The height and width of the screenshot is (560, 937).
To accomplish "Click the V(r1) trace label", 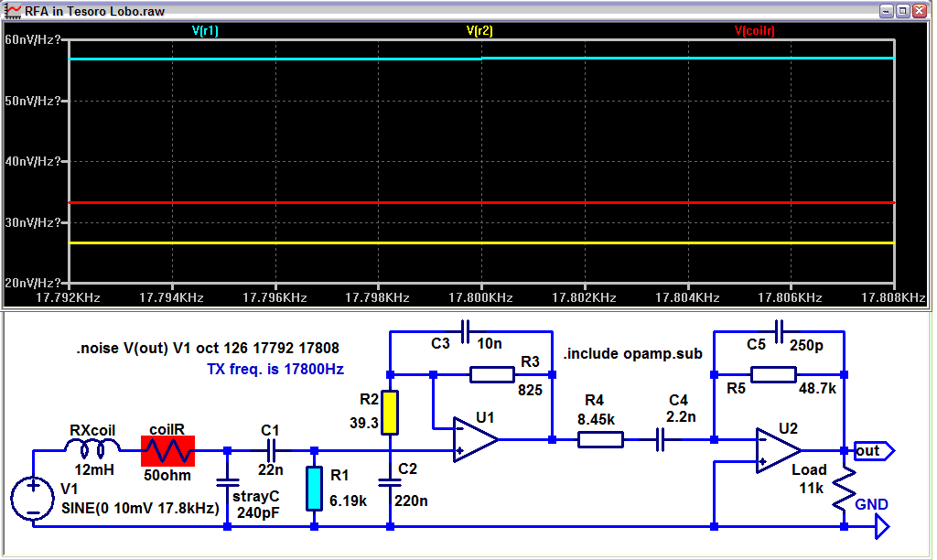I will [x=205, y=30].
